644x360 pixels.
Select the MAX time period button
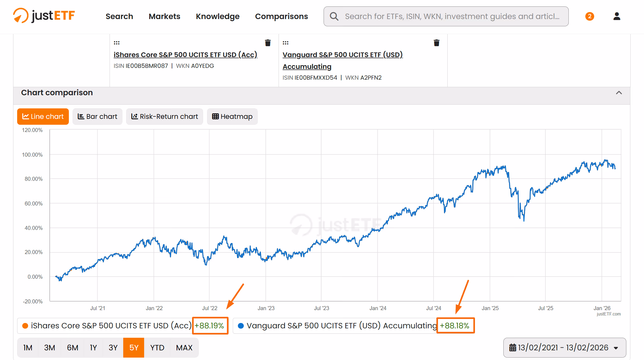184,348
